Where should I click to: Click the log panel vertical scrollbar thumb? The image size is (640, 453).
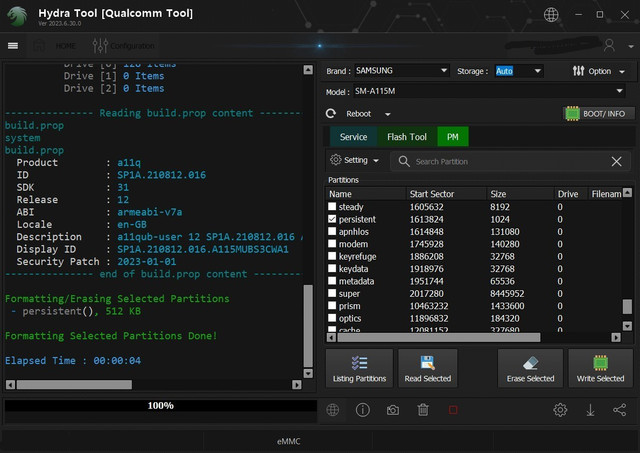(x=308, y=326)
